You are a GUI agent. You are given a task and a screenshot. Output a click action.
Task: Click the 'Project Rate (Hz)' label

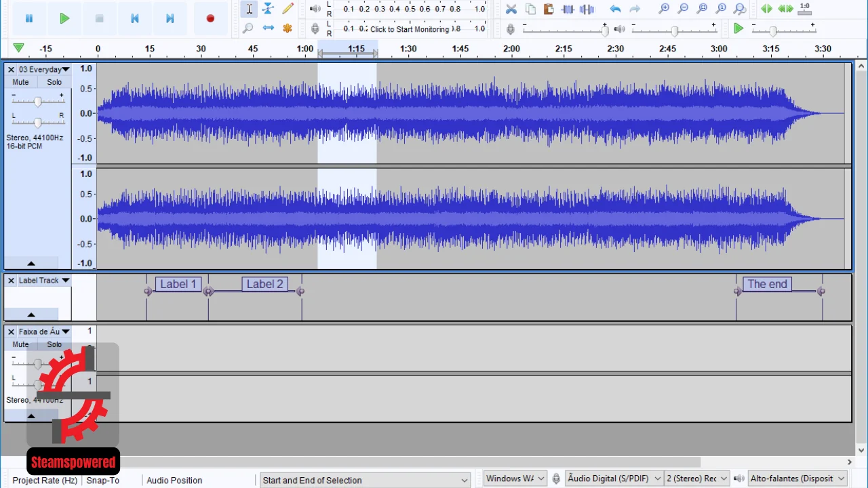point(45,481)
